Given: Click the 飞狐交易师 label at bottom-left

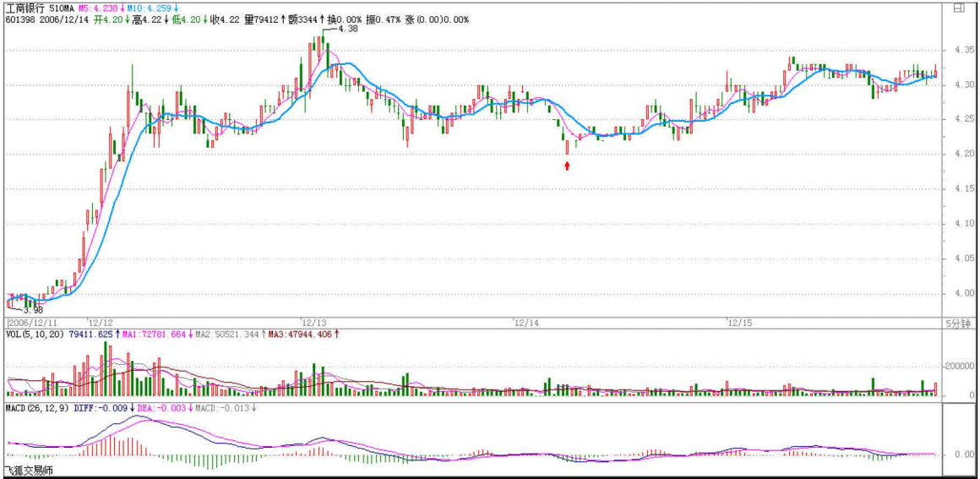Looking at the screenshot, I should click(29, 471).
